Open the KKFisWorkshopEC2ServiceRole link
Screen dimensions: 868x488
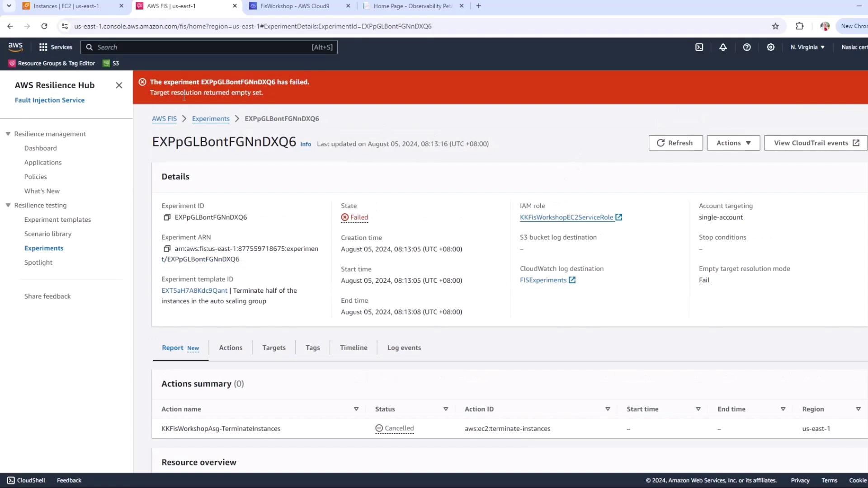566,217
